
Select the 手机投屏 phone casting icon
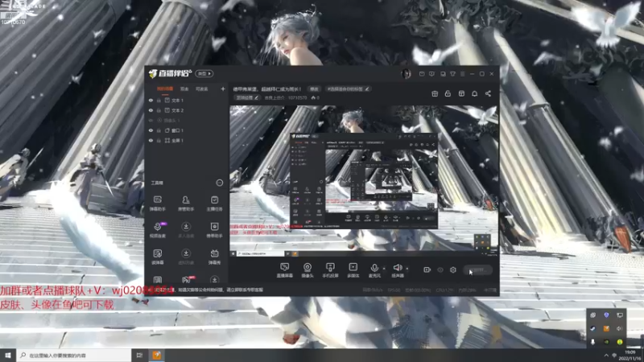[x=329, y=267]
